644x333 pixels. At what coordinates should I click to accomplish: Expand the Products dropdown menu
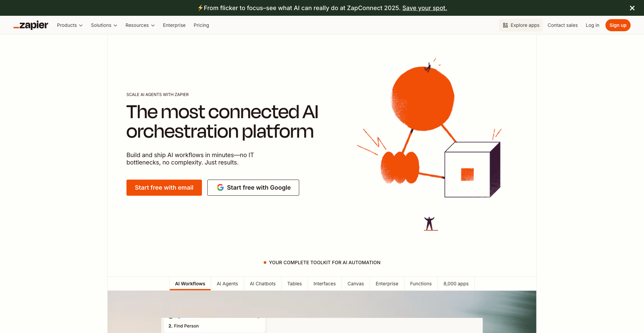(x=70, y=25)
